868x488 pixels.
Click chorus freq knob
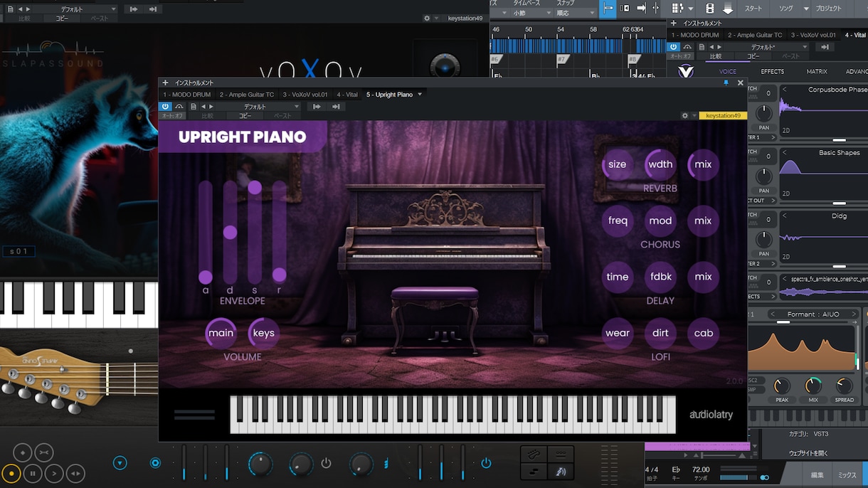[x=618, y=221]
